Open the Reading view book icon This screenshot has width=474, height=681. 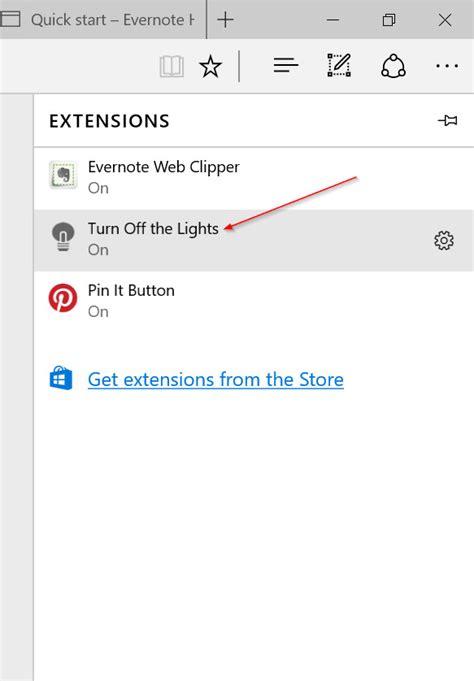[x=172, y=66]
